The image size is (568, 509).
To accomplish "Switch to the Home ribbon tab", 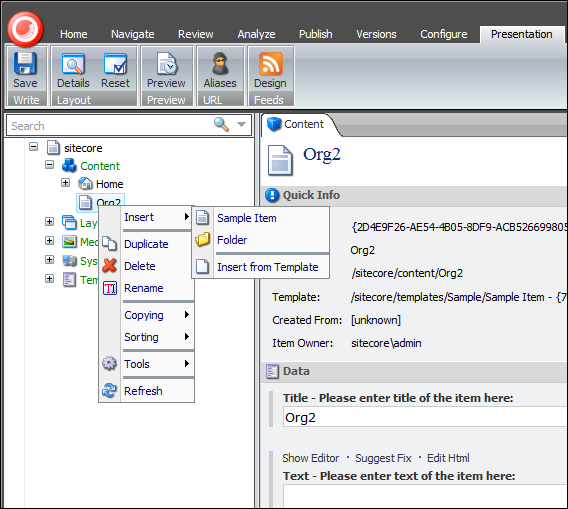I will (x=74, y=34).
